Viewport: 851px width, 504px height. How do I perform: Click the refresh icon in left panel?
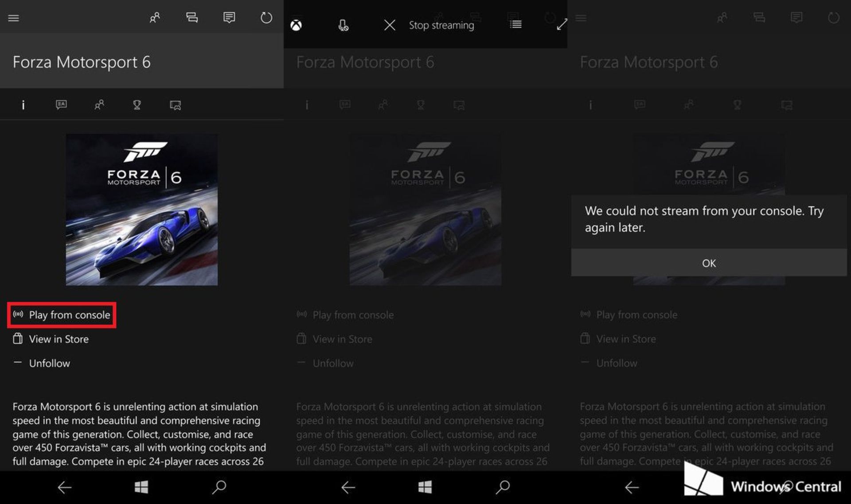tap(266, 18)
